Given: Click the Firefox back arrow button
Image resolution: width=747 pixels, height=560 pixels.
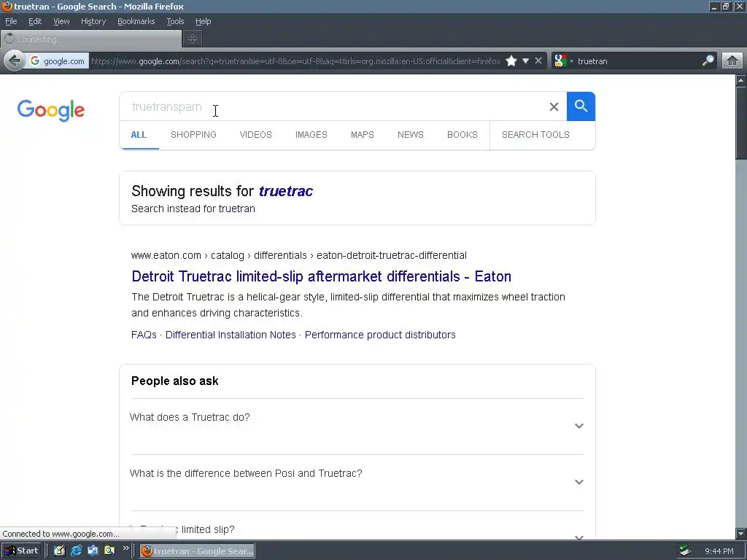Looking at the screenshot, I should coord(15,61).
